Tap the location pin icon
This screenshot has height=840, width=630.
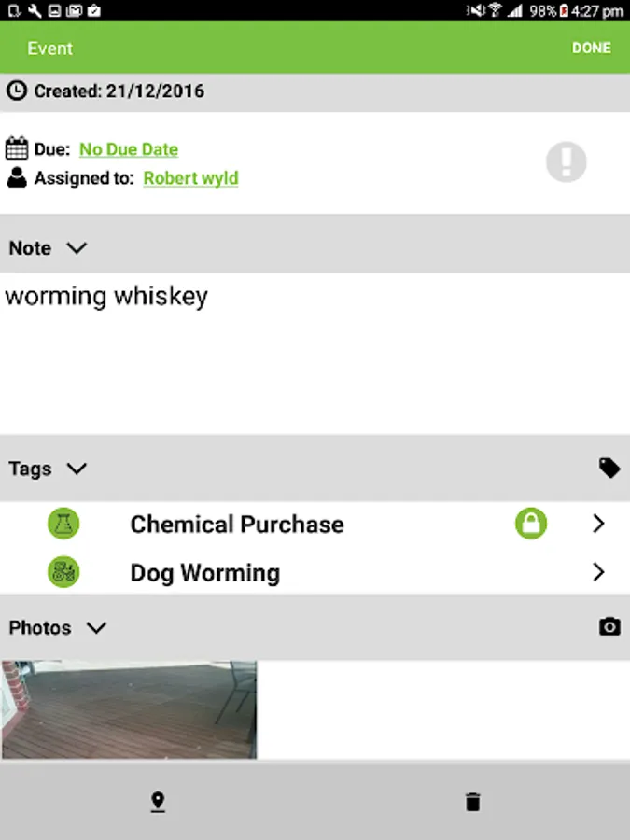[158, 802]
